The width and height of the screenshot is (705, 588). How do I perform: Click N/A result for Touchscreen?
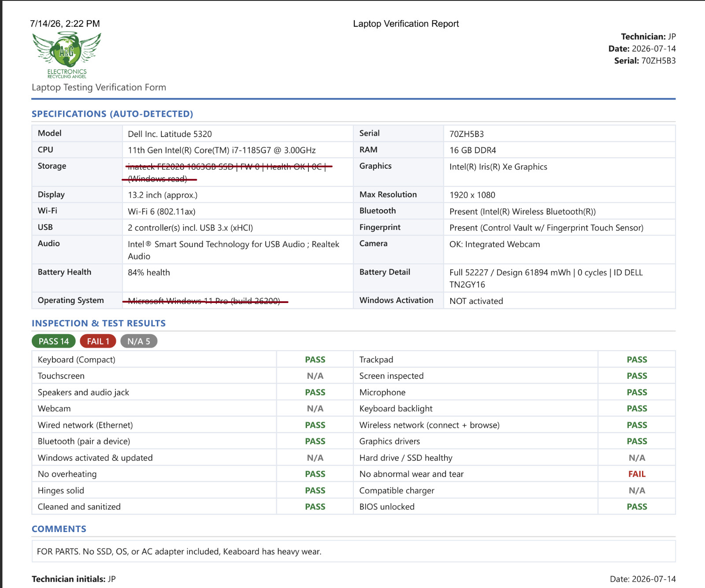pos(315,376)
